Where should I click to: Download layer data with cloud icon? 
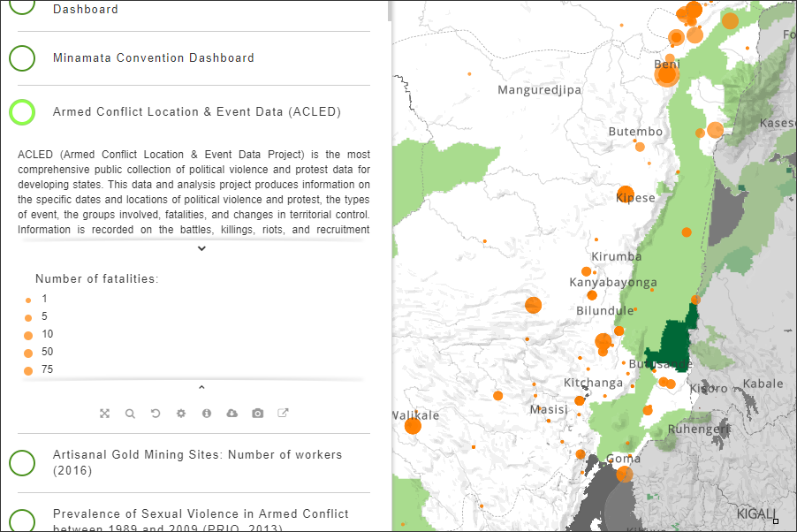coord(232,414)
